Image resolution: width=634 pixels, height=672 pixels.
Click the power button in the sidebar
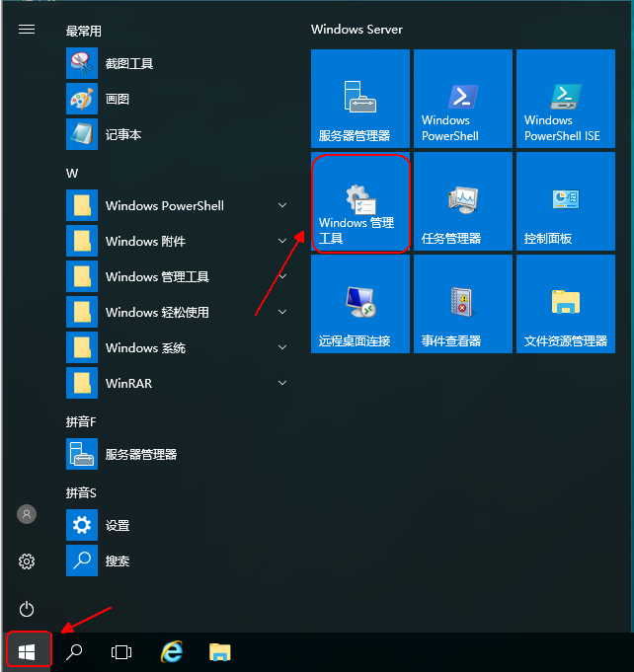27,609
